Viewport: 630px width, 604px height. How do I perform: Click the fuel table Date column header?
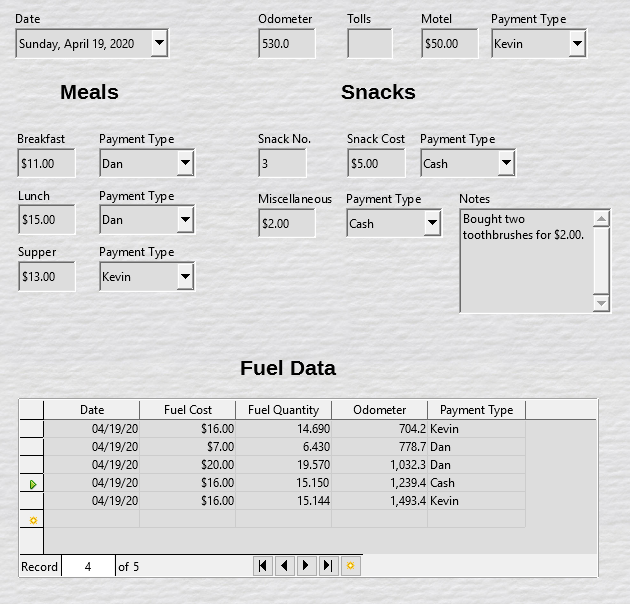[92, 410]
